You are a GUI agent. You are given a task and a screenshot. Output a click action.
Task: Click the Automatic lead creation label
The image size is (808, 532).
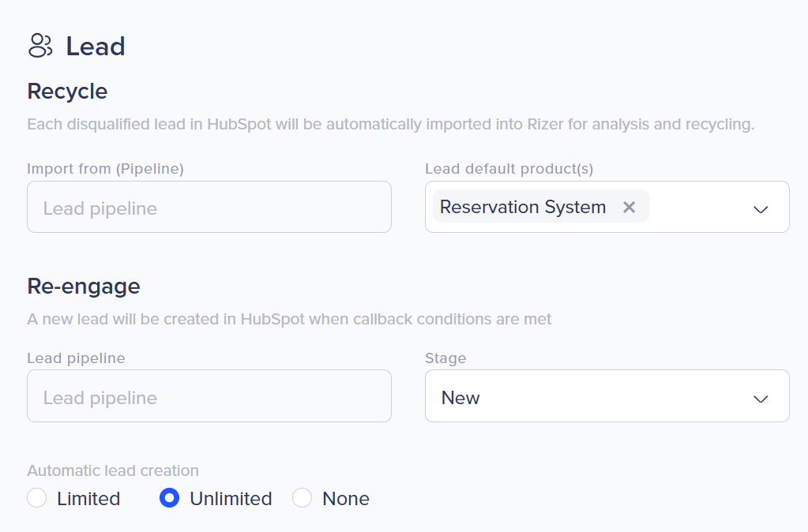[113, 470]
